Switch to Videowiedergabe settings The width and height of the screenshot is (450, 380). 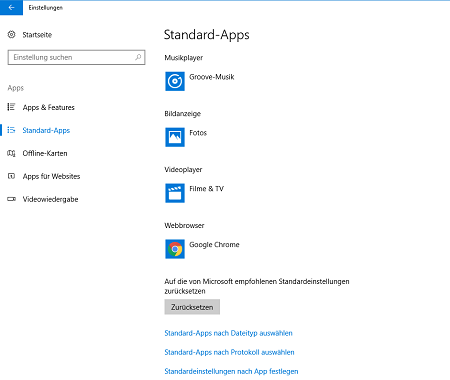[50, 199]
